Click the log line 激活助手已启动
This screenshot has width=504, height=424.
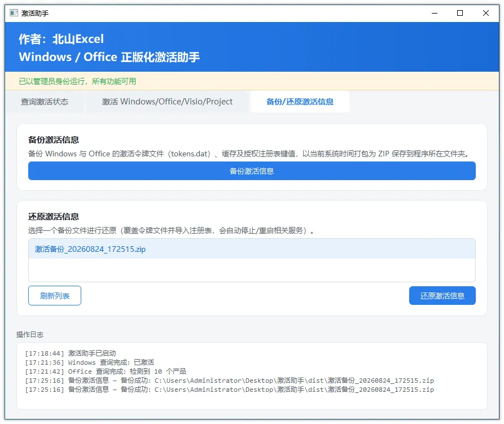pos(71,353)
